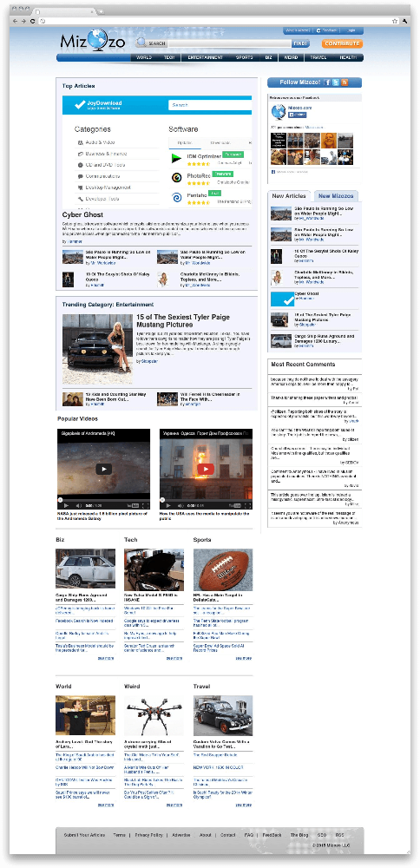Go back using the browser back arrow
Screen dimensions: 420x868
click(x=16, y=21)
